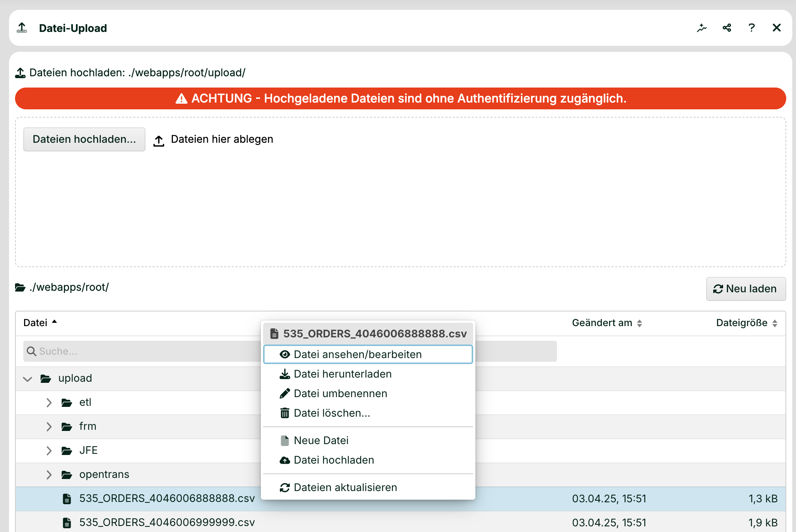Collapse the upload folder chevron
The width and height of the screenshot is (796, 532).
pyautogui.click(x=27, y=379)
